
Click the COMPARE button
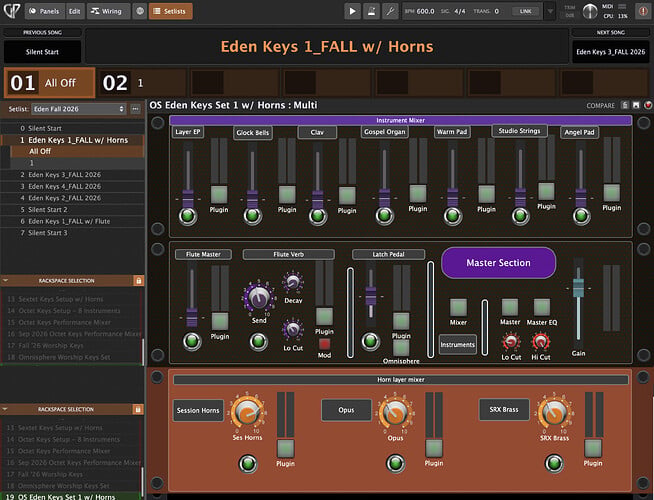click(600, 106)
